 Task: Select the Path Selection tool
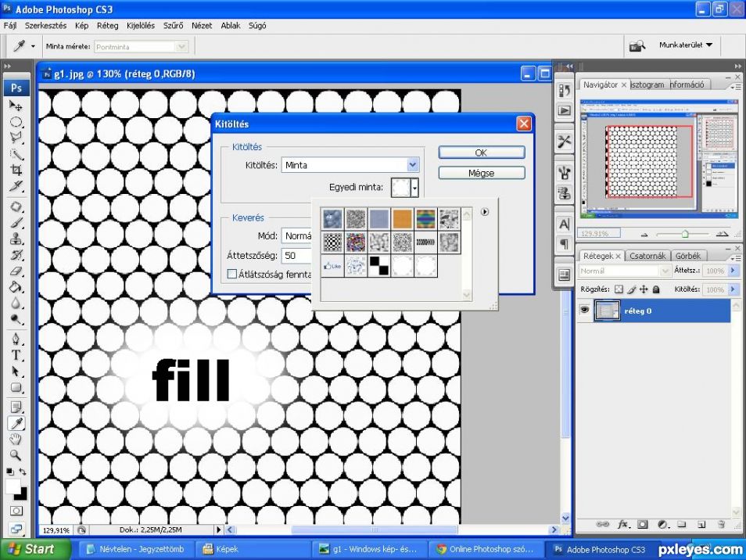(x=16, y=372)
